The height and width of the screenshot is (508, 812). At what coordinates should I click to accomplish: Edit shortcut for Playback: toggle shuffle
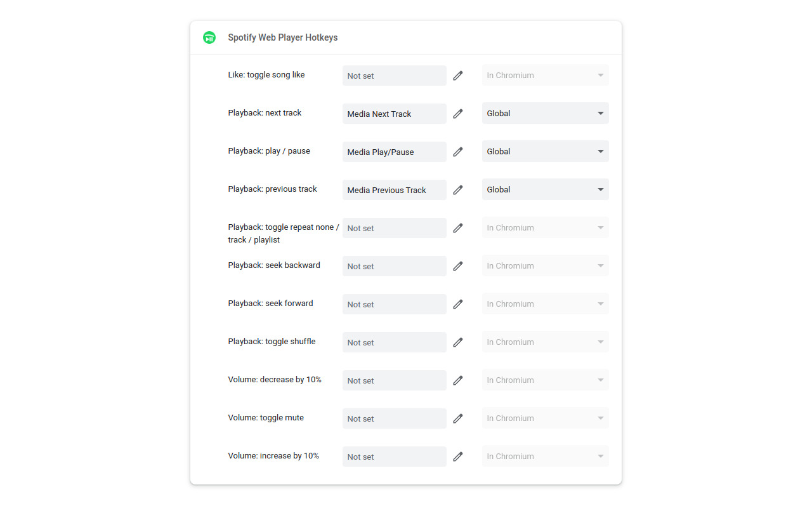coord(458,342)
